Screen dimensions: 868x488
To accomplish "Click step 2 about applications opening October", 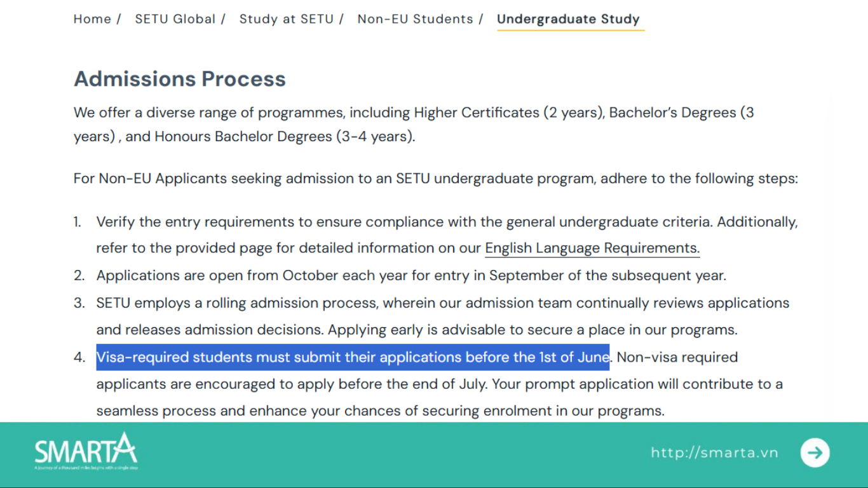I will (410, 276).
